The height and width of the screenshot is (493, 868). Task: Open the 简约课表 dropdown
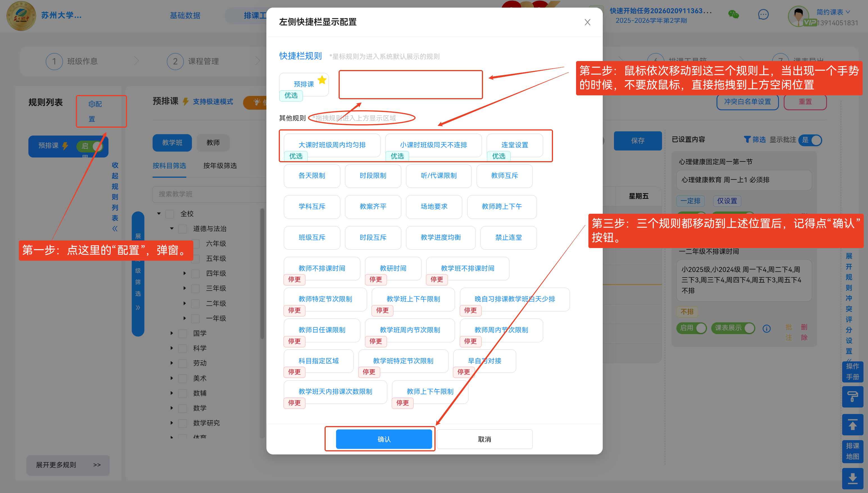click(x=833, y=12)
